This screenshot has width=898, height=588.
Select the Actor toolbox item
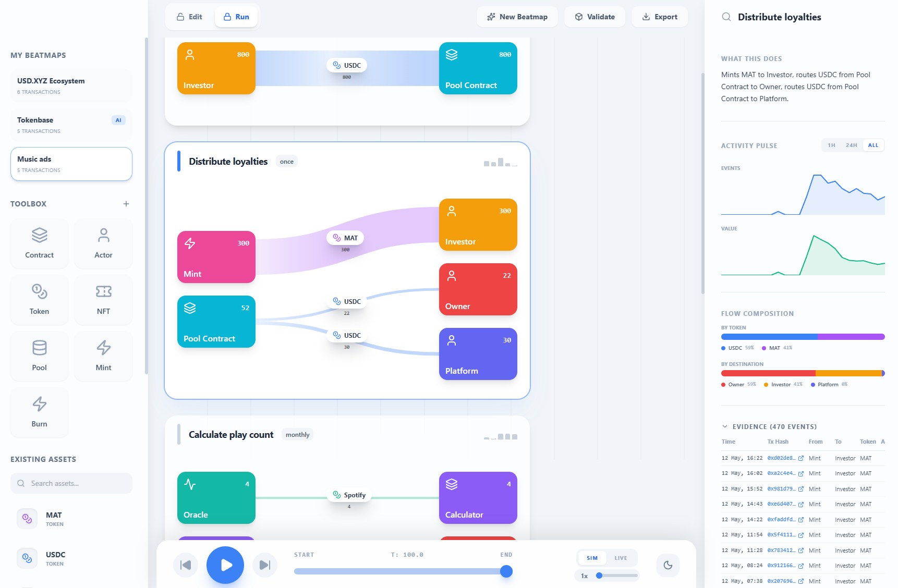point(103,243)
